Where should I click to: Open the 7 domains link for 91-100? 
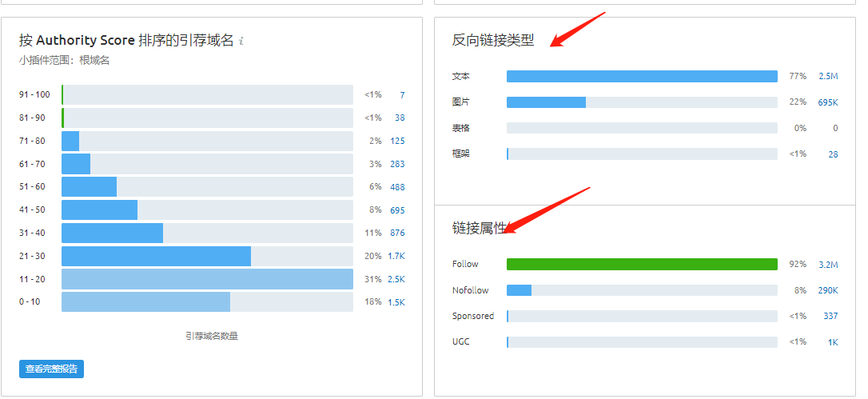pyautogui.click(x=403, y=95)
